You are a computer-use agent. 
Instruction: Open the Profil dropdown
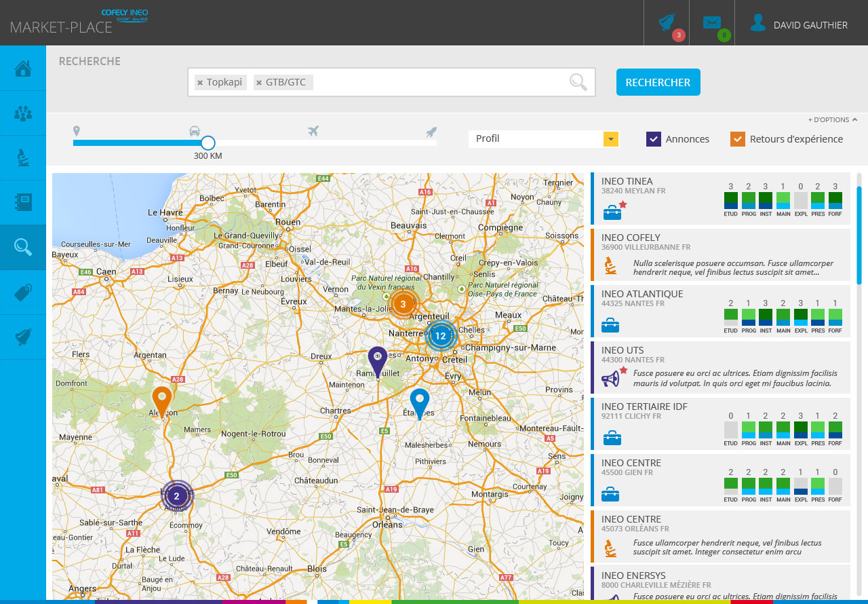coord(544,138)
